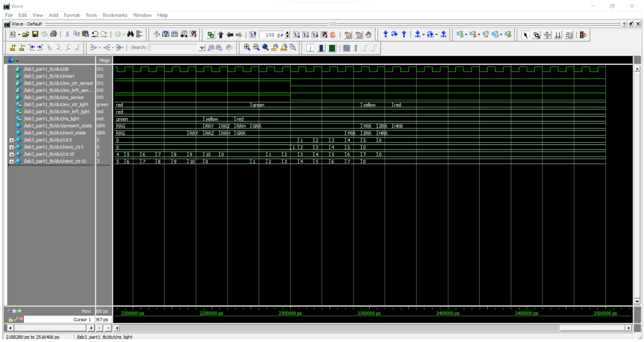Select the present_state signal name
The height and width of the screenshot is (342, 644).
(x=57, y=126)
